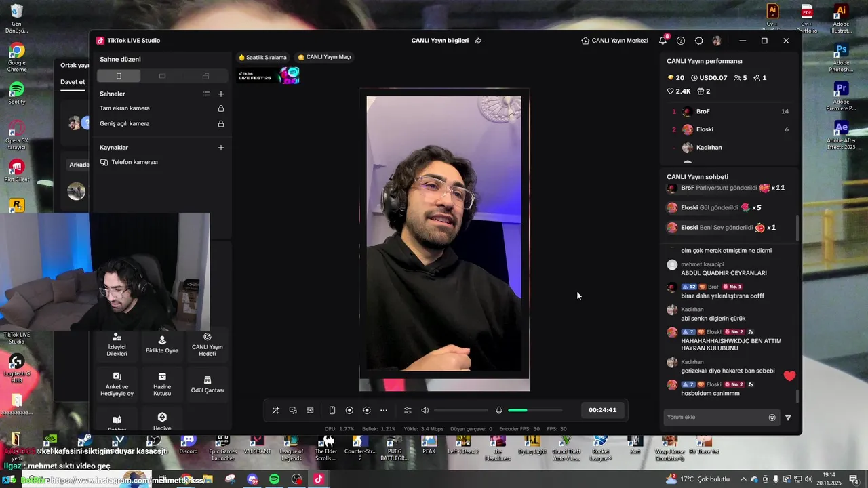Open the CANLI Yayın Maçı tab
868x488 pixels.
tap(325, 57)
